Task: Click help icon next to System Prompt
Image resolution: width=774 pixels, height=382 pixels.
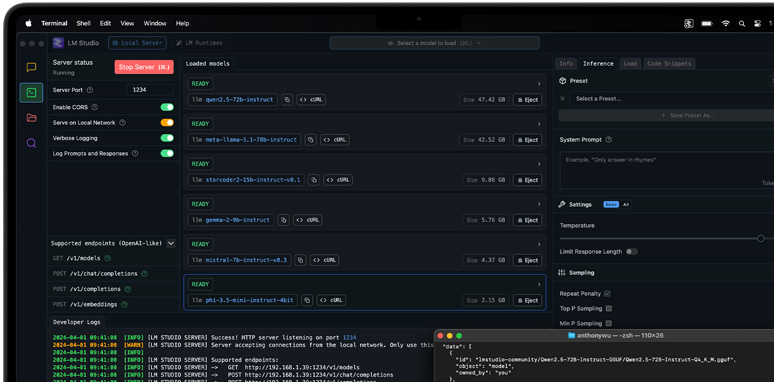Action: [609, 140]
